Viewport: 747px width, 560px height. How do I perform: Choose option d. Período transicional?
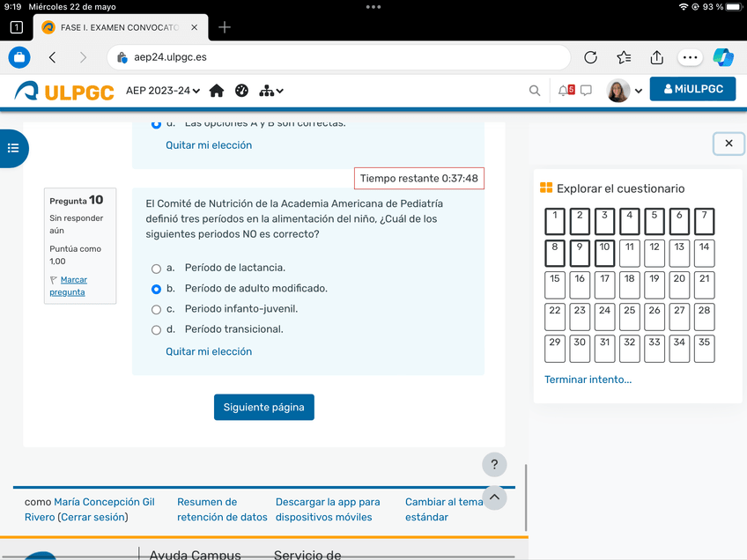click(x=157, y=330)
